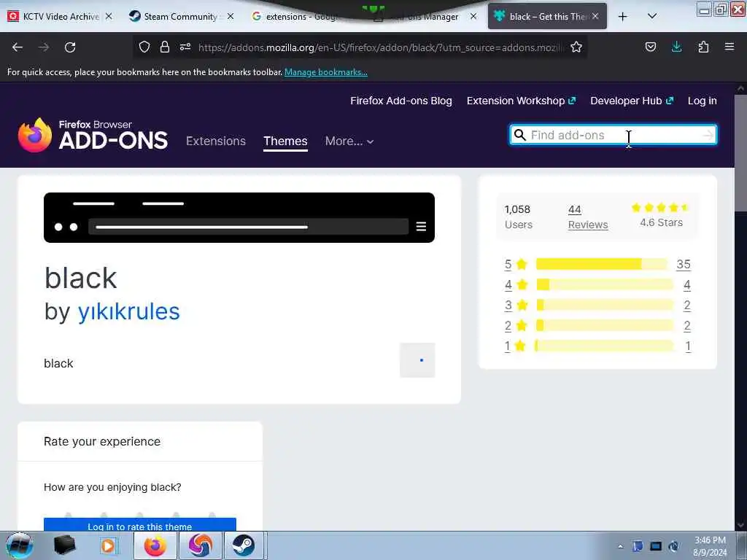This screenshot has height=560, width=747.
Task: Close the black theme tab
Action: click(x=595, y=16)
